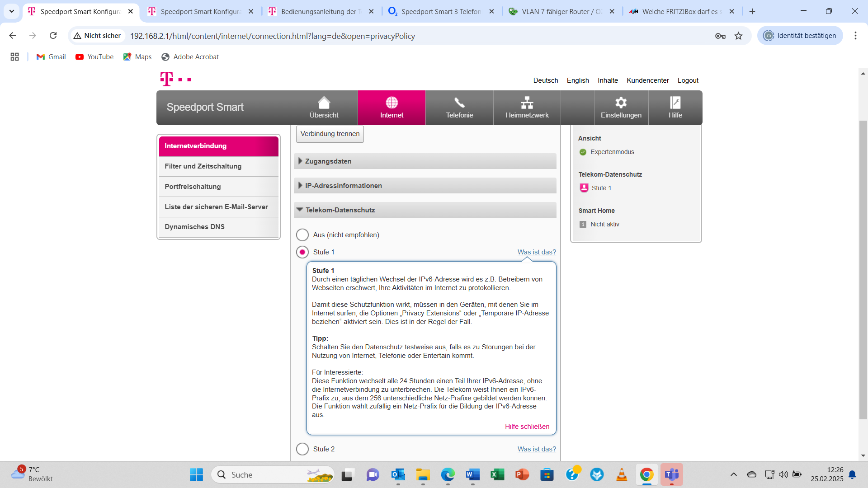Open the Einstellungen gear tab
This screenshot has height=488, width=868.
tap(621, 108)
